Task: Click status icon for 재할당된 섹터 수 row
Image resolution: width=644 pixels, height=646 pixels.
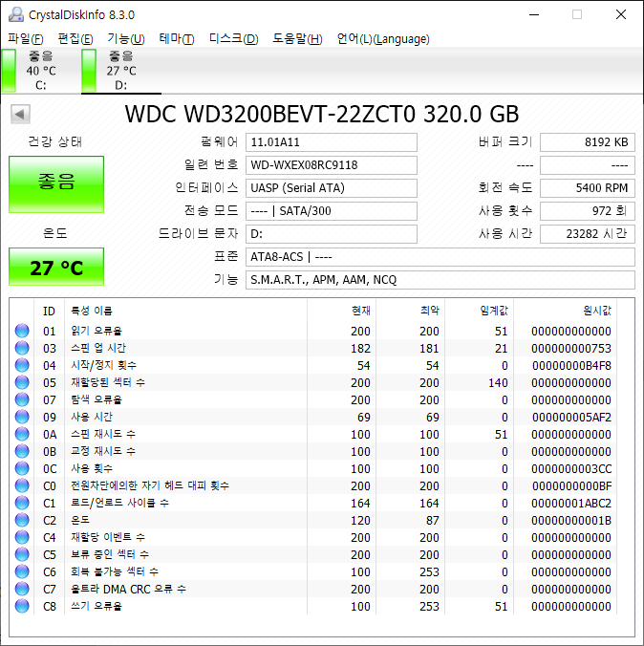Action: coord(22,383)
